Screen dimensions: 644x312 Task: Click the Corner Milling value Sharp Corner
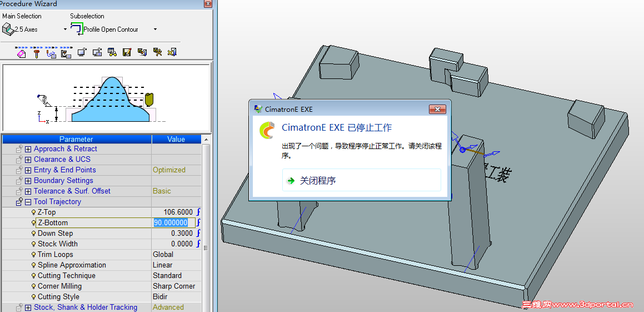pos(174,286)
